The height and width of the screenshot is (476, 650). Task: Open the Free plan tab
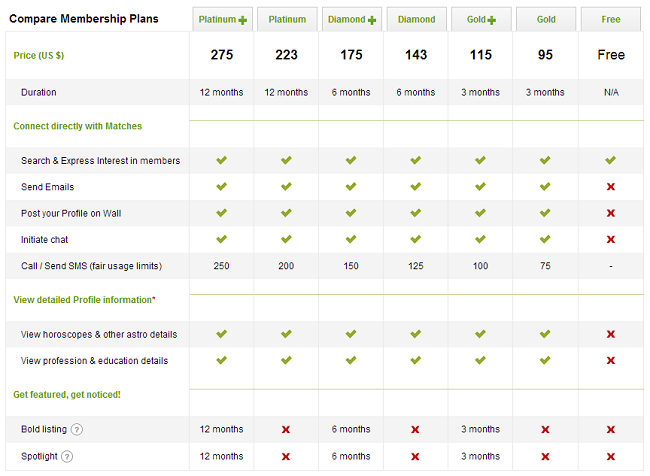(x=611, y=19)
